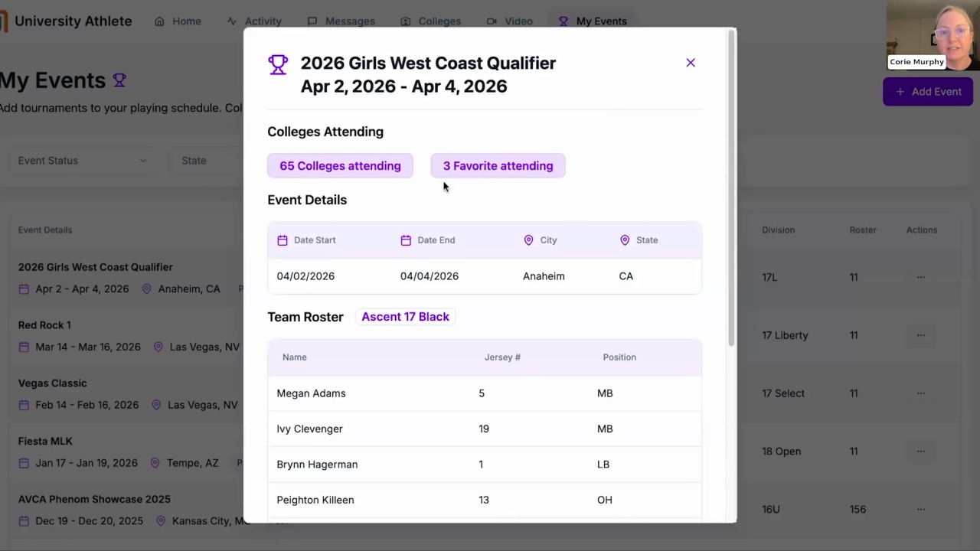980x551 pixels.
Task: Select the Ascent 17 Black team tag
Action: [x=405, y=317]
